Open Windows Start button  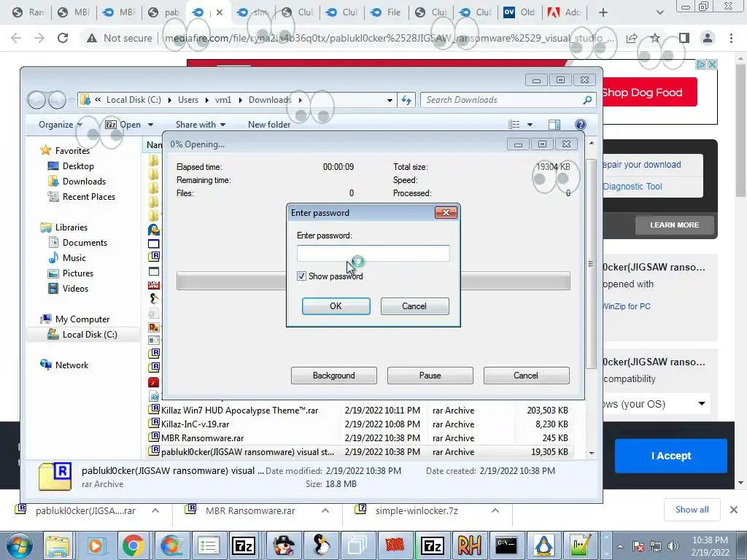tap(19, 545)
